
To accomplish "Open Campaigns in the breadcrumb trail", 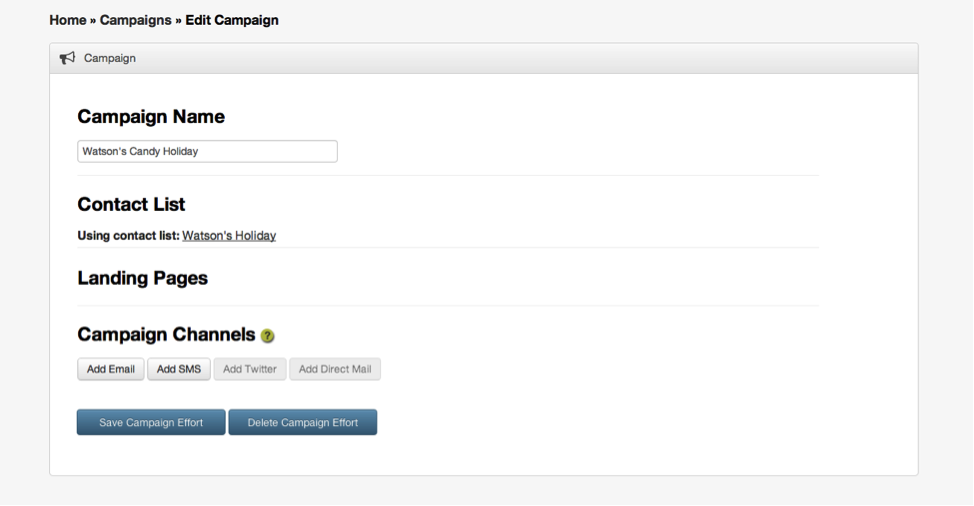I will 135,20.
